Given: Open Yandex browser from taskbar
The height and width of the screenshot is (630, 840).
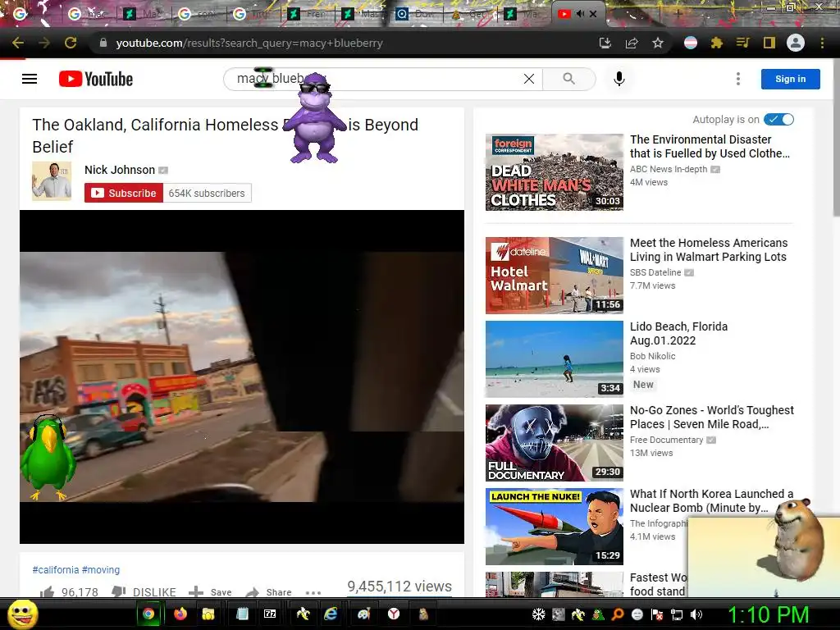Looking at the screenshot, I should pos(394,614).
